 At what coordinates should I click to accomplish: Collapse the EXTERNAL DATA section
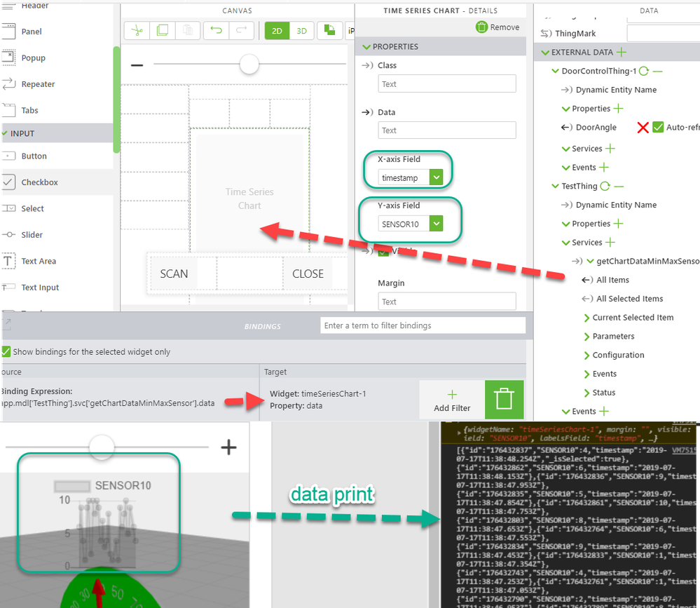pos(545,53)
